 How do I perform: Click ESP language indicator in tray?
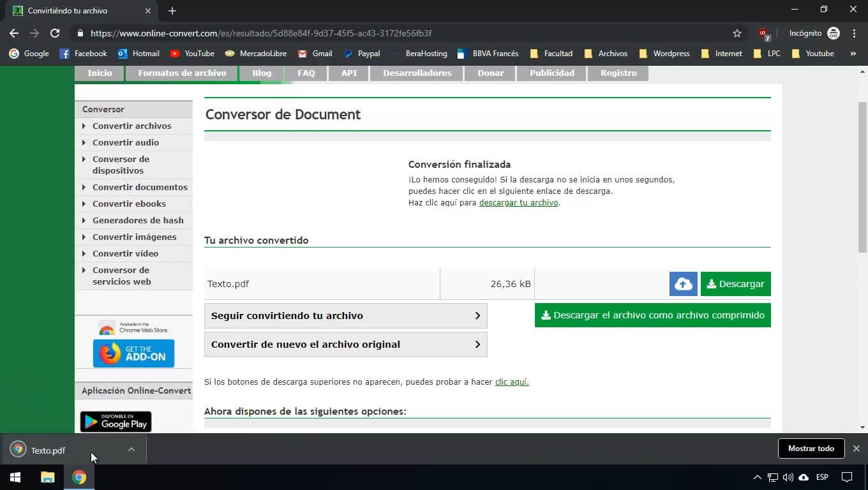[822, 477]
